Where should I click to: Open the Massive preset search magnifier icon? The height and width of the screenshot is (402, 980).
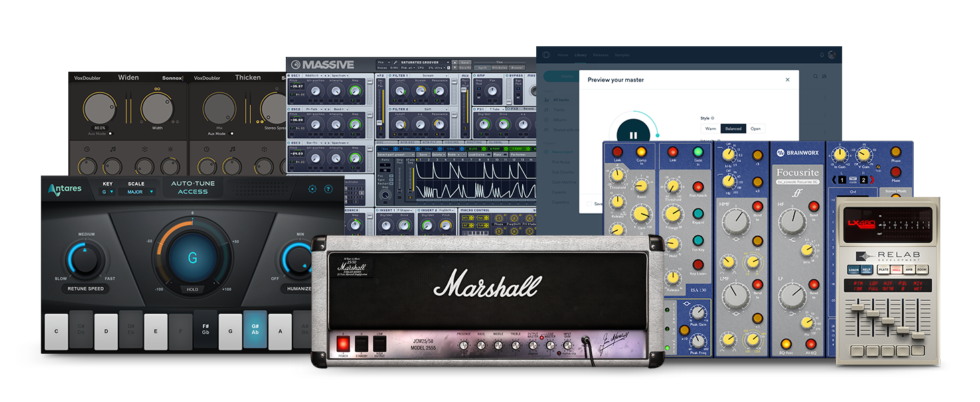tap(394, 62)
